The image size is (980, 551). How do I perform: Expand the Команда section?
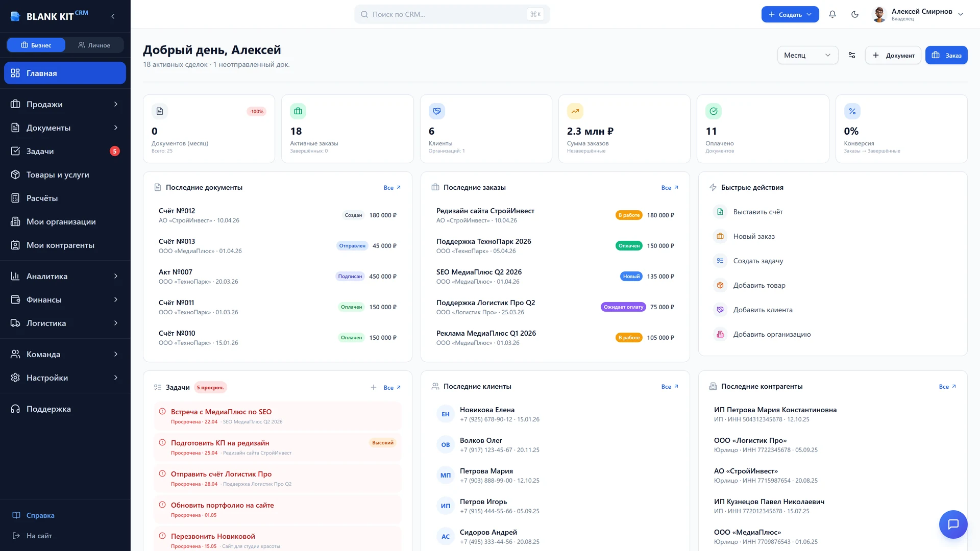pos(65,354)
